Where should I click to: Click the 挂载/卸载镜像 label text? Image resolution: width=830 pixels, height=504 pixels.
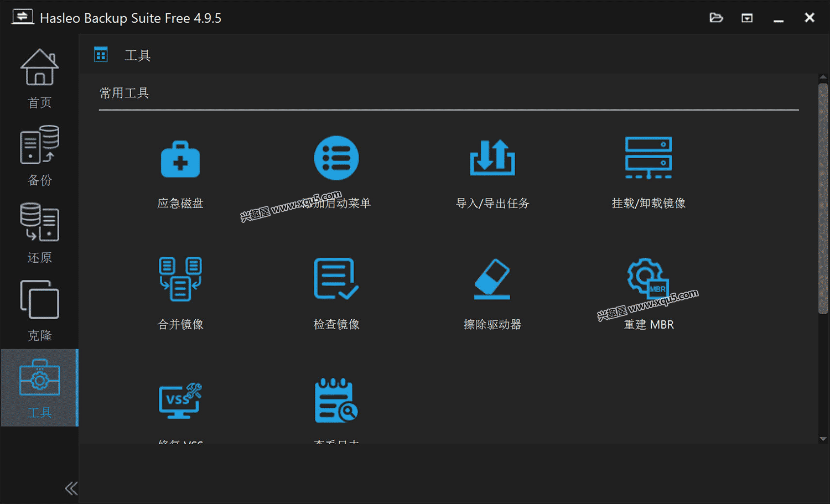pyautogui.click(x=649, y=203)
